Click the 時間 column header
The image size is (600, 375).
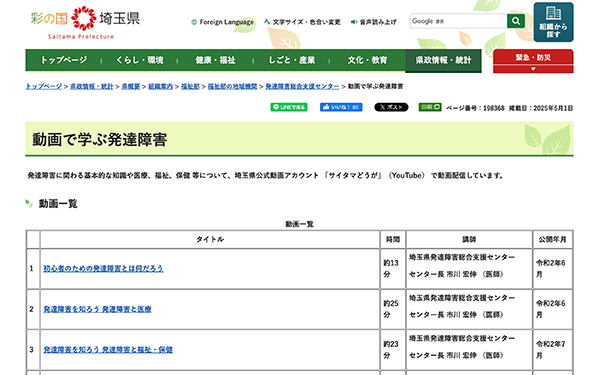click(393, 240)
